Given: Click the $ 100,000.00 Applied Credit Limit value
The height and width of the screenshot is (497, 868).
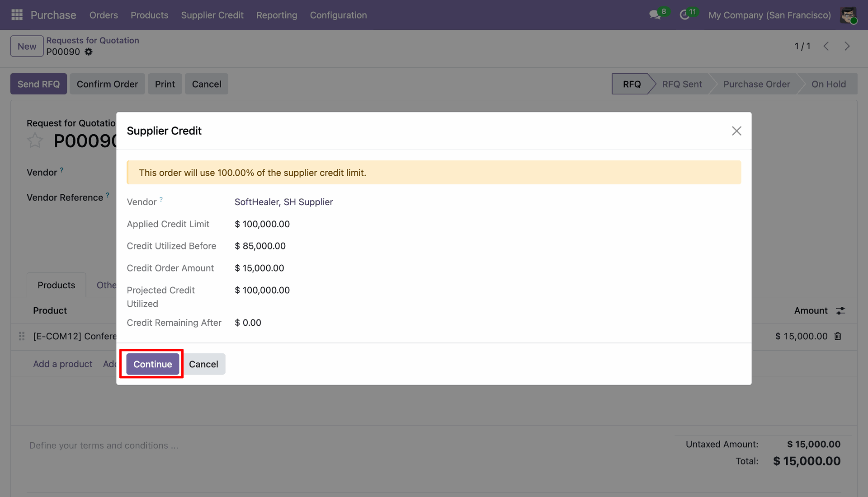Looking at the screenshot, I should [x=262, y=224].
